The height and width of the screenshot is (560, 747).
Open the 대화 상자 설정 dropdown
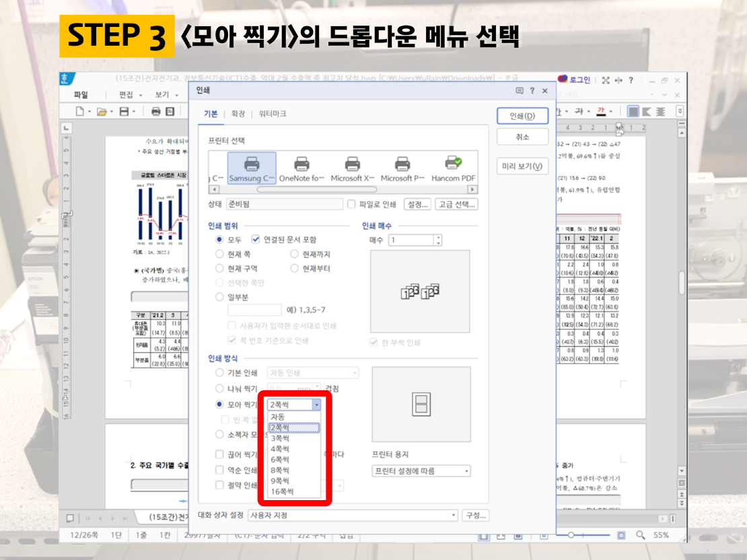click(353, 515)
